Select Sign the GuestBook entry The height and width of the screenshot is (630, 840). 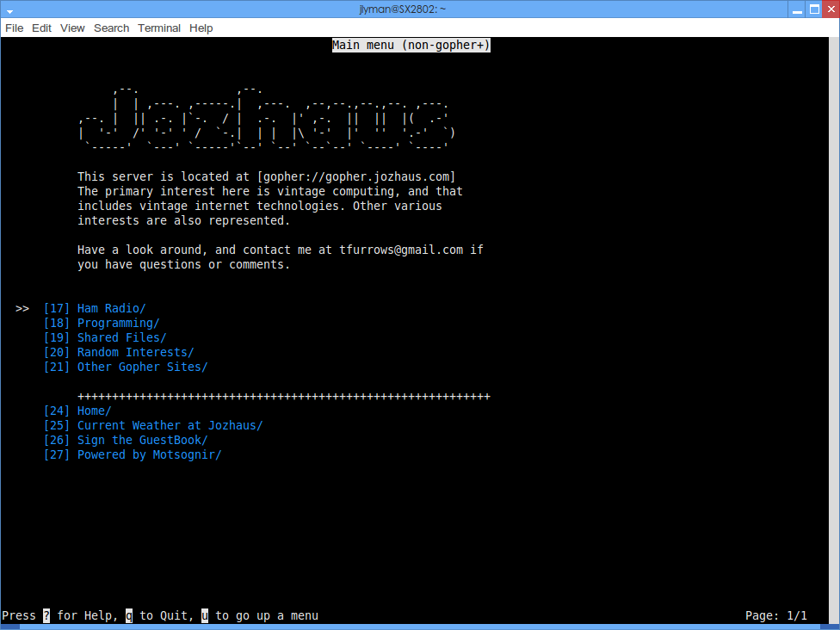142,440
